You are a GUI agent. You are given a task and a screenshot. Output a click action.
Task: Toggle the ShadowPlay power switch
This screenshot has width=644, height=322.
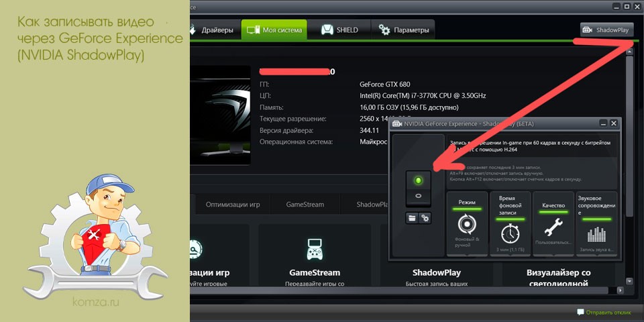(x=418, y=189)
